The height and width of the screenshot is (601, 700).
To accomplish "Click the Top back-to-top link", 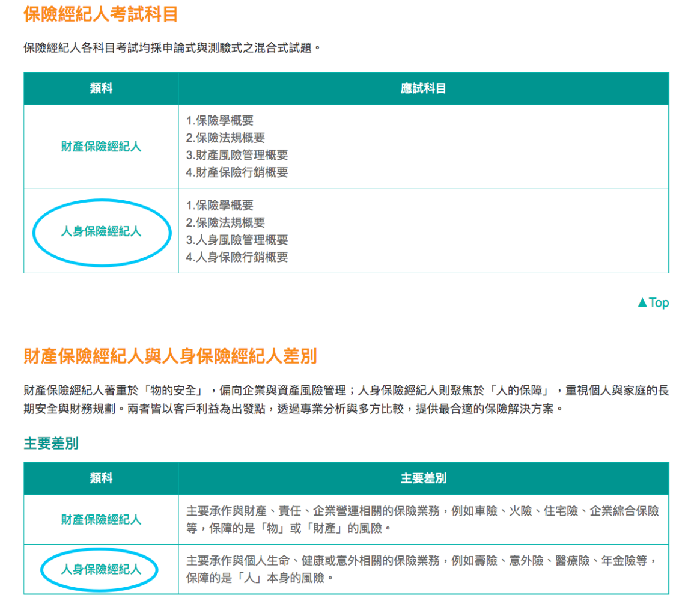I will point(653,303).
